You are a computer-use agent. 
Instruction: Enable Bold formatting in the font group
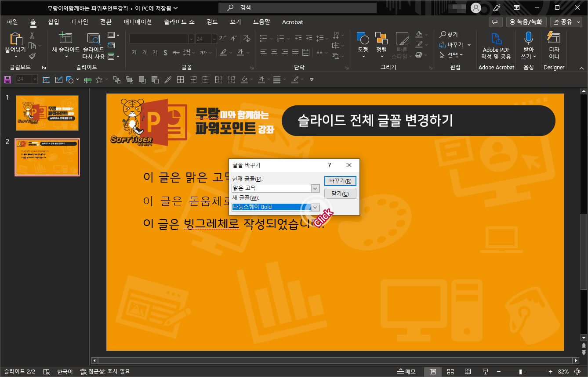tap(134, 52)
